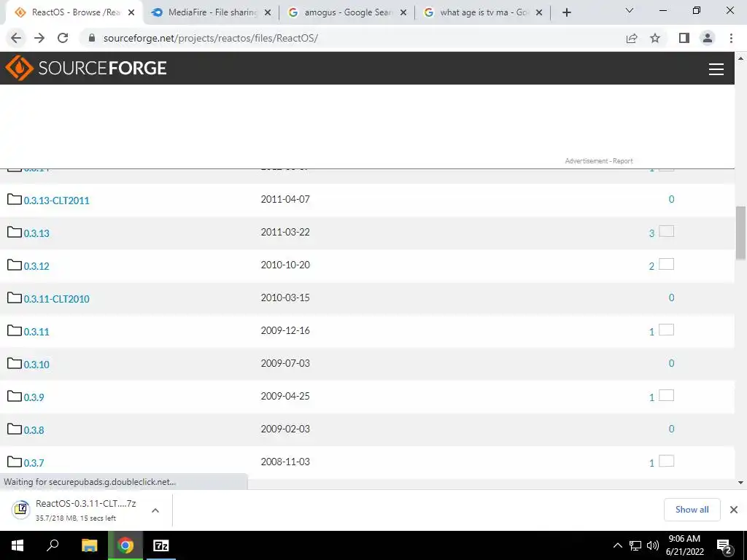
Task: Open the 0.3.13-CLT2011 folder link
Action: (x=57, y=201)
